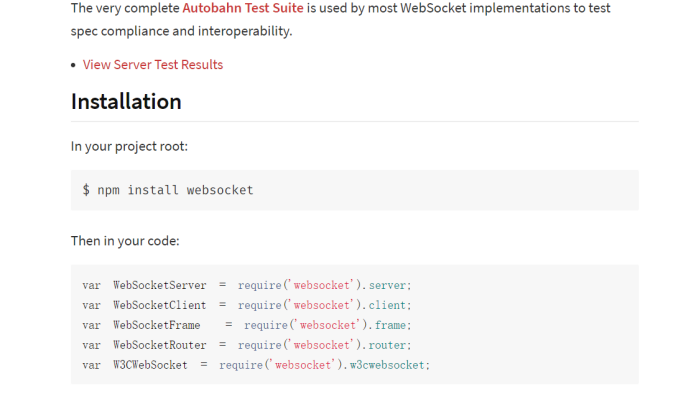692x406 pixels.
Task: Click the WebSocketRouter variable name
Action: point(160,345)
